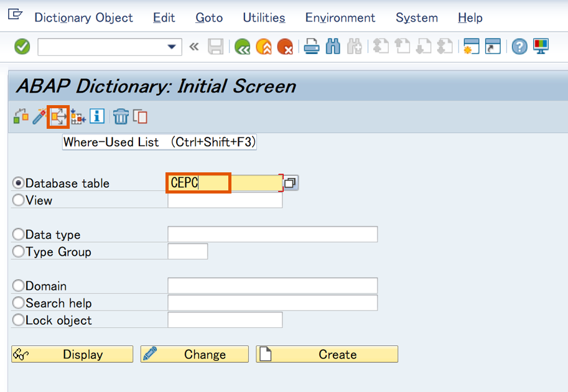Click the green Enter checkmark

(21, 47)
